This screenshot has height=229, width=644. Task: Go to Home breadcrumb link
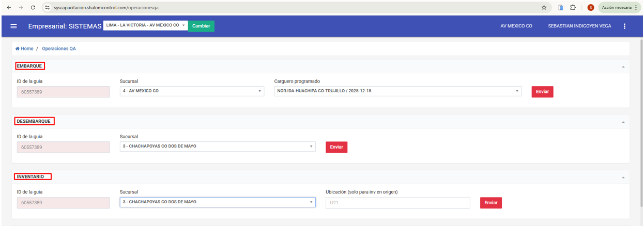tap(24, 48)
